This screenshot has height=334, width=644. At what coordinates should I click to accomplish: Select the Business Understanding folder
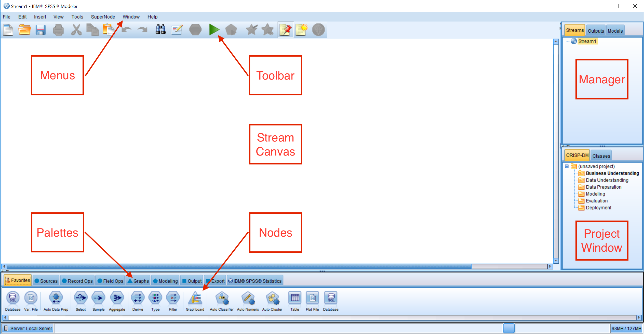(x=612, y=173)
